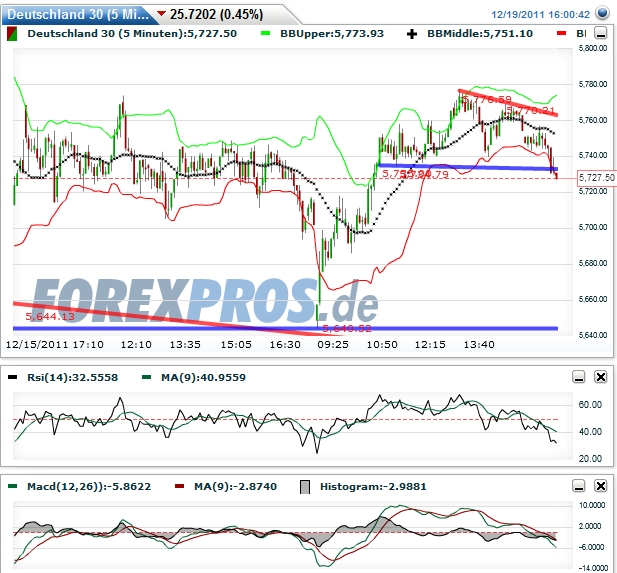Click the MACD 10.0000 axis label
617x573 pixels.
click(592, 505)
